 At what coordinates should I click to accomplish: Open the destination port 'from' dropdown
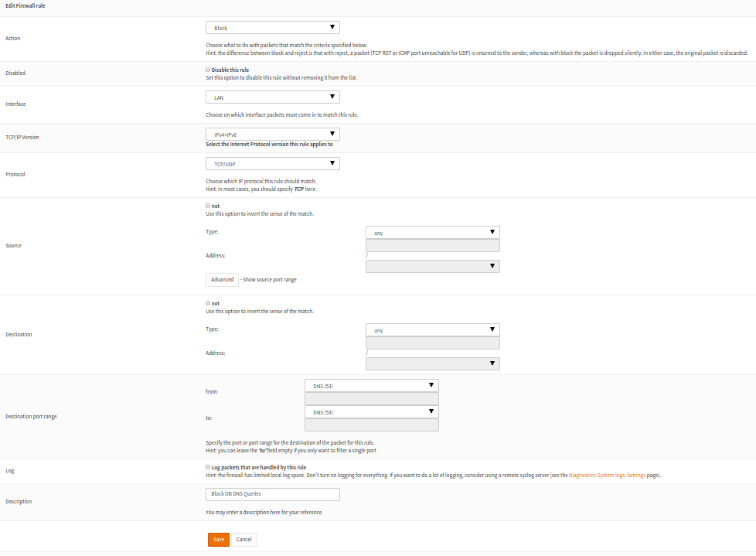tap(371, 384)
